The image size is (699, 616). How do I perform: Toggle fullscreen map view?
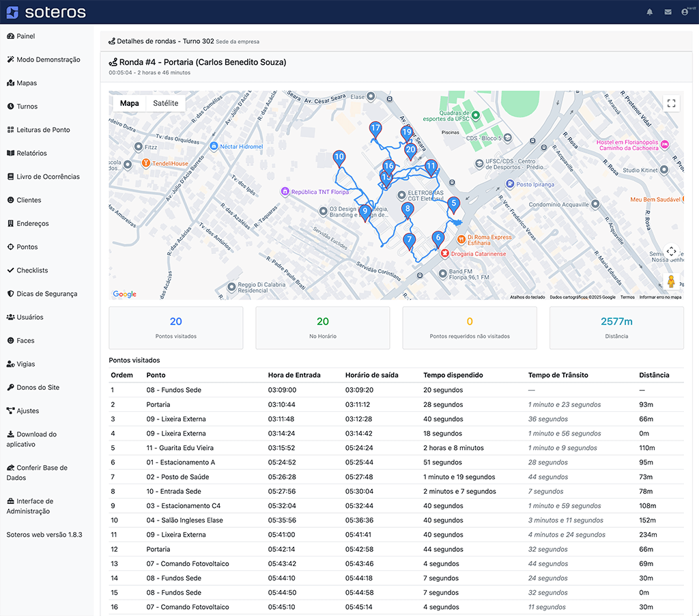pyautogui.click(x=671, y=103)
